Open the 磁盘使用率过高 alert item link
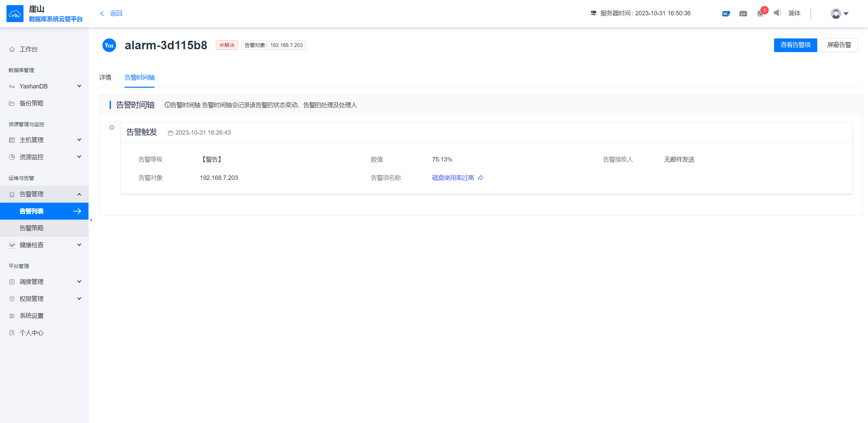The height and width of the screenshot is (423, 868). point(452,177)
